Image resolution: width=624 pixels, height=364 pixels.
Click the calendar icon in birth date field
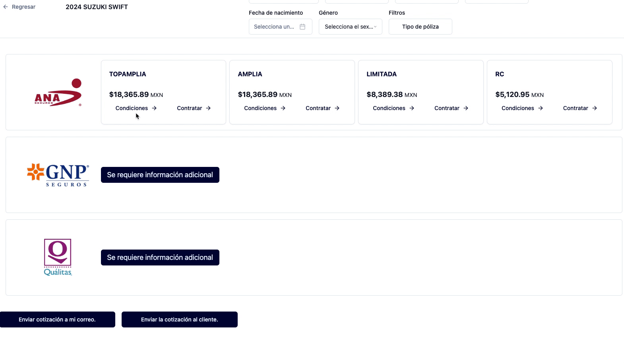[302, 27]
